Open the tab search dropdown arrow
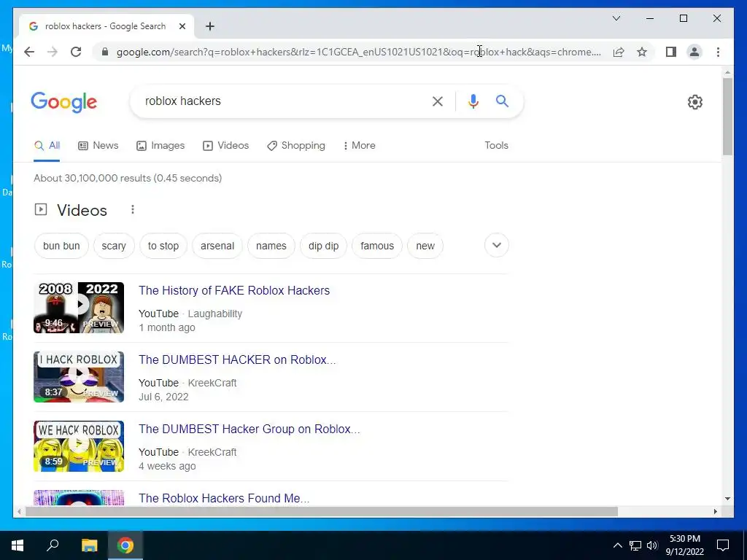Image resolution: width=747 pixels, height=560 pixels. click(616, 18)
